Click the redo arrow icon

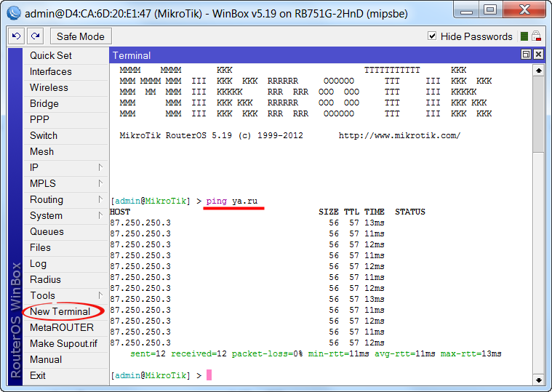[x=34, y=36]
